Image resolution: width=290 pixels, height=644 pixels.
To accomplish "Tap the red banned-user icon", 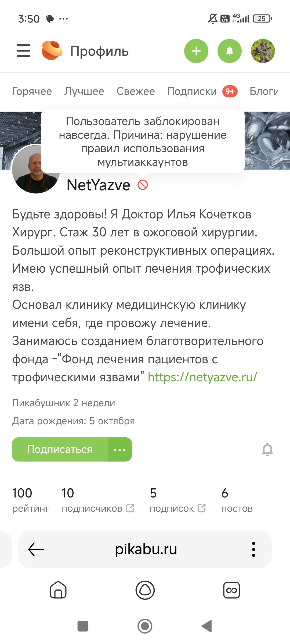I will coord(143,185).
